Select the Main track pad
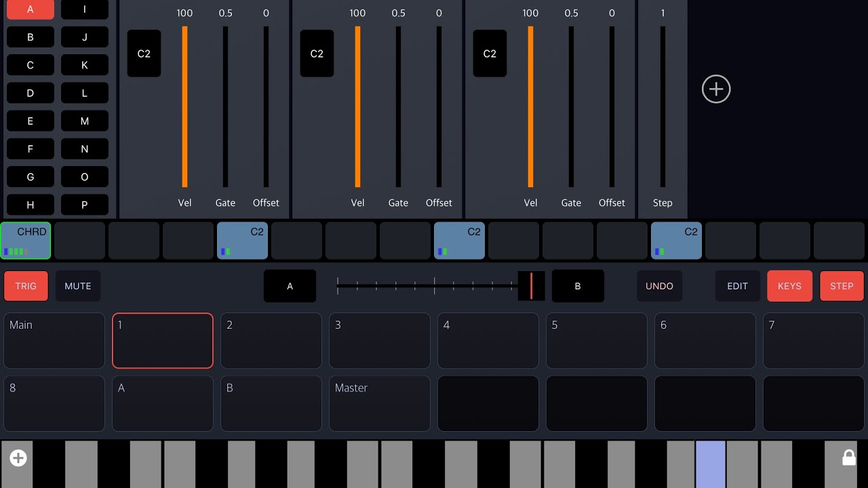The image size is (868, 488). [x=54, y=341]
